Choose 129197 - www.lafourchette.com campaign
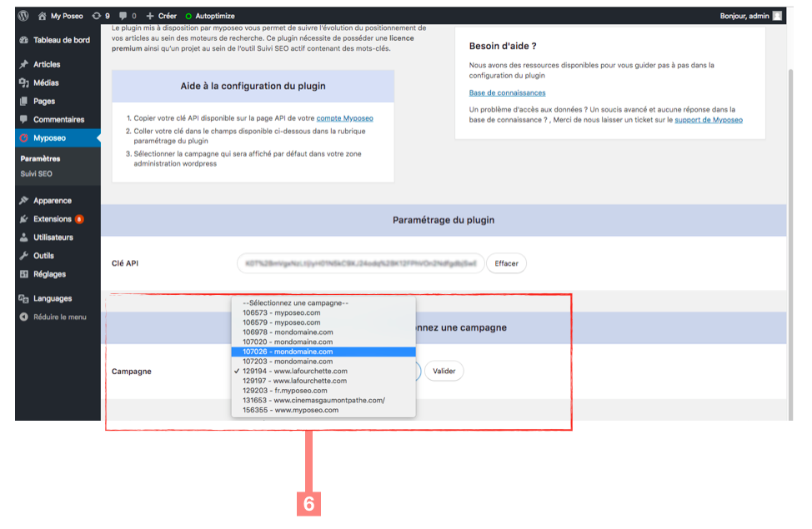812x529 pixels. [x=323, y=381]
